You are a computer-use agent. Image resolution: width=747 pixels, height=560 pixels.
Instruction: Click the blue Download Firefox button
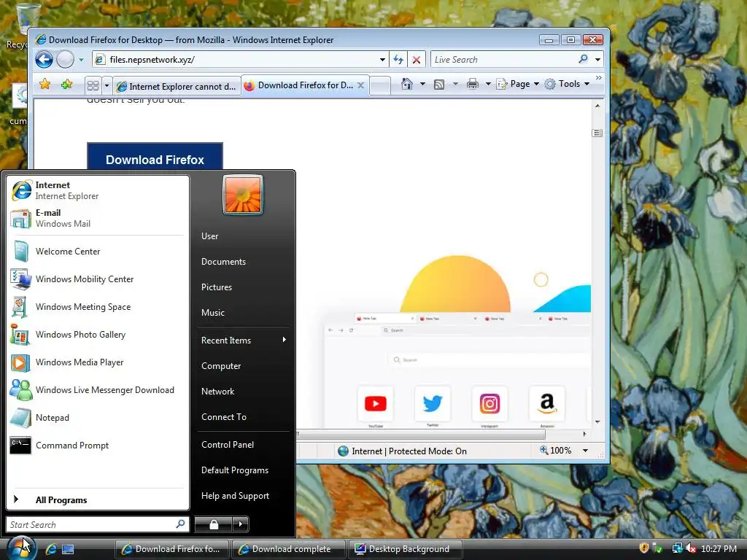click(x=155, y=156)
